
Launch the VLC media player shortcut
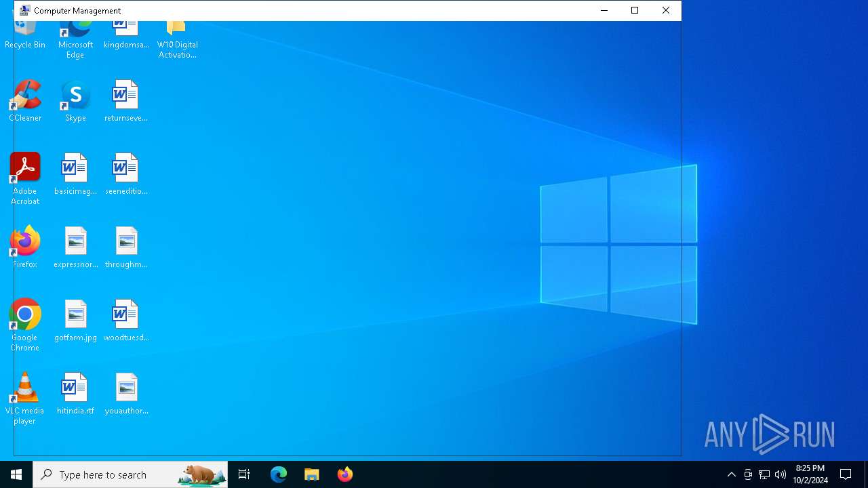[25, 399]
